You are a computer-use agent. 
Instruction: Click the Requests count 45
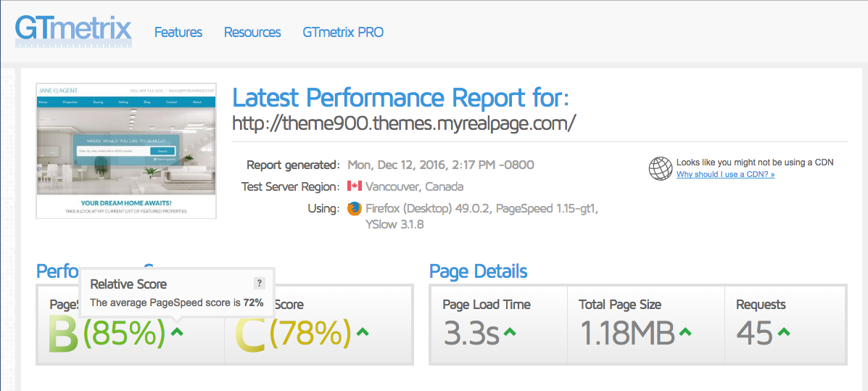(755, 333)
